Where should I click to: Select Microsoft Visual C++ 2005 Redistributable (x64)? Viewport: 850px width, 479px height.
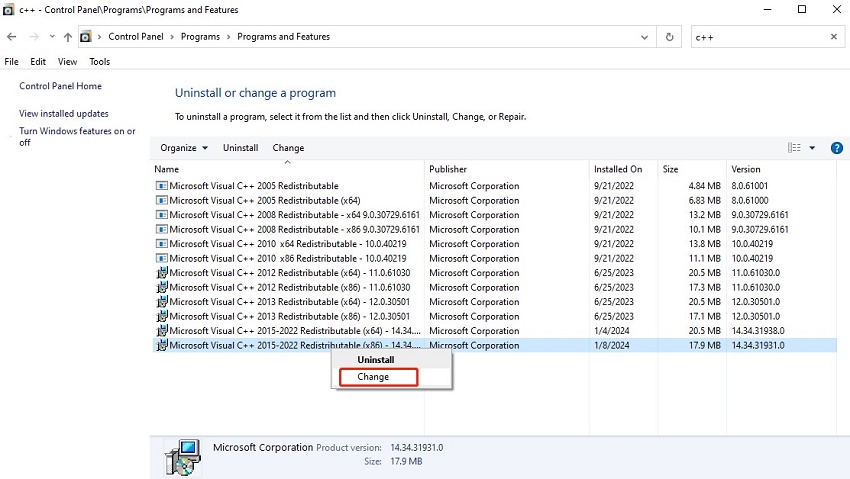pos(265,200)
